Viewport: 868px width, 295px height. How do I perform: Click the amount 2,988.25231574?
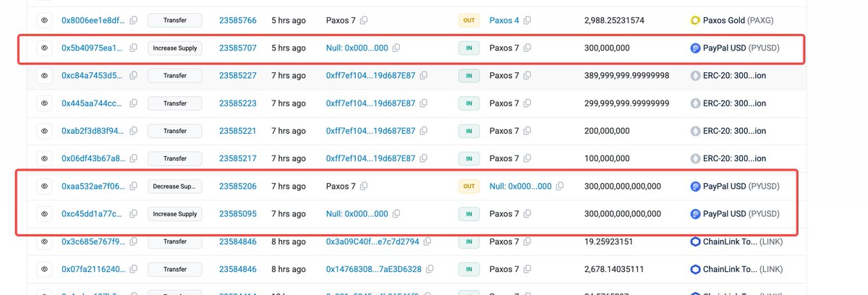click(614, 20)
